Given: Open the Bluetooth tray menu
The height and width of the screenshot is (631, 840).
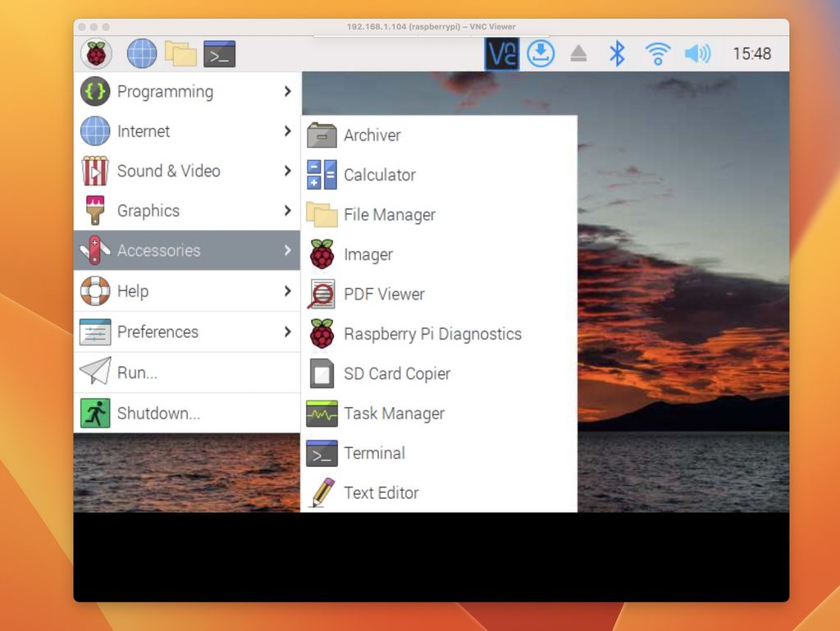Looking at the screenshot, I should tap(617, 53).
